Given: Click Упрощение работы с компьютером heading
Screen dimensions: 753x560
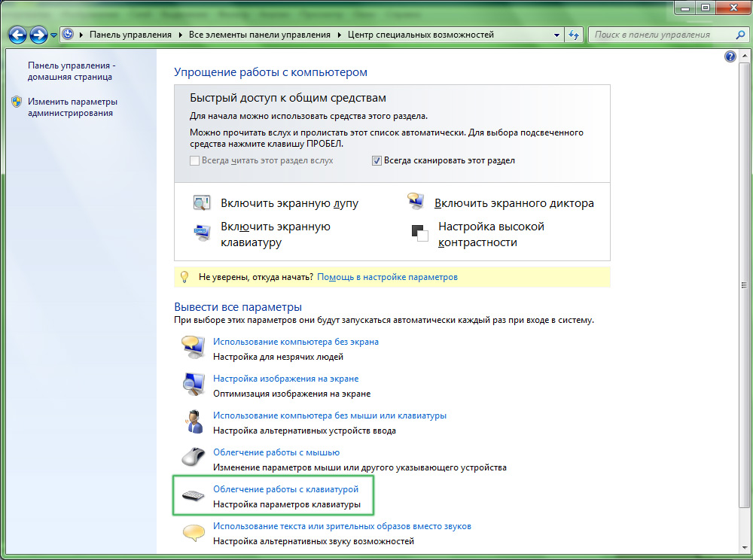Looking at the screenshot, I should click(270, 72).
